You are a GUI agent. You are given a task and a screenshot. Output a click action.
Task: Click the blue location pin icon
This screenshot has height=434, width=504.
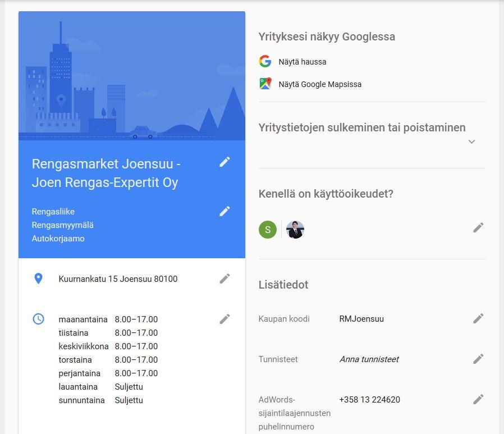(38, 278)
